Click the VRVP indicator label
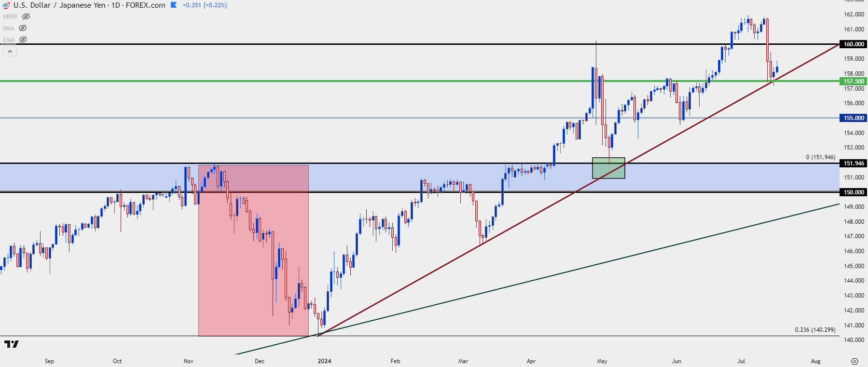868x367 pixels. click(10, 16)
